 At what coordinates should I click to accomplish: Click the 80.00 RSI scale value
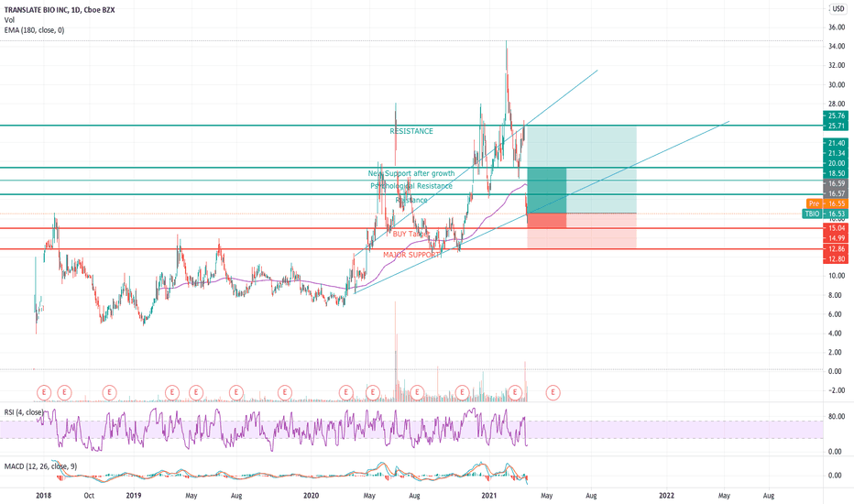coord(837,416)
